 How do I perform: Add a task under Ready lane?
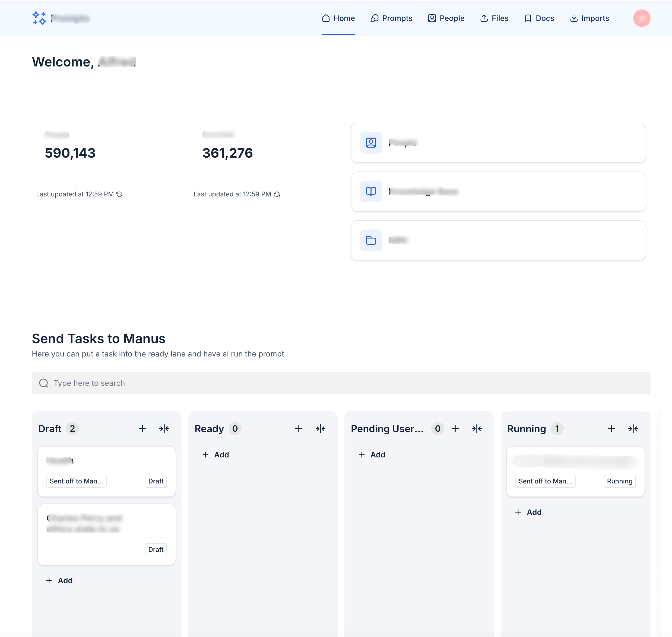(x=216, y=455)
